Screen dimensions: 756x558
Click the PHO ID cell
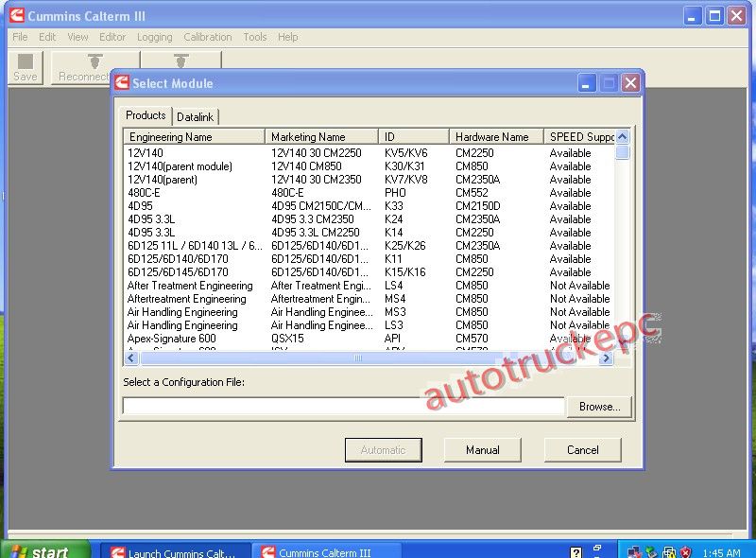pyautogui.click(x=395, y=193)
